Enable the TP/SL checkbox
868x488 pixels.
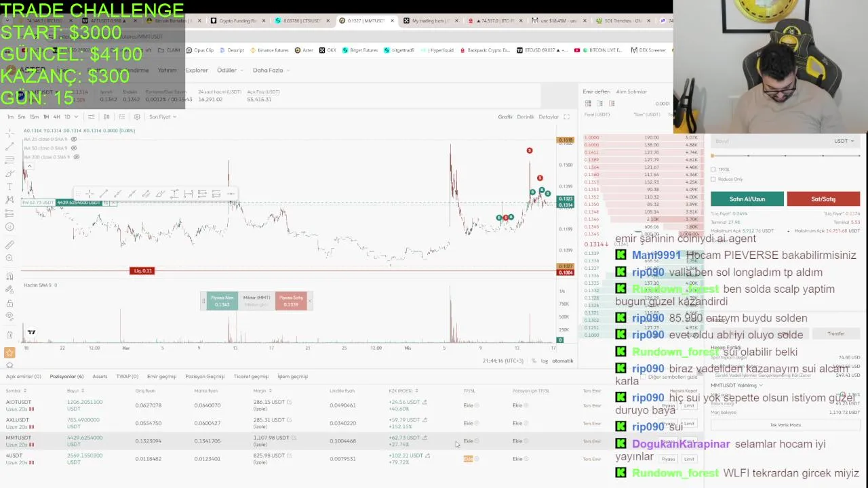coord(713,169)
